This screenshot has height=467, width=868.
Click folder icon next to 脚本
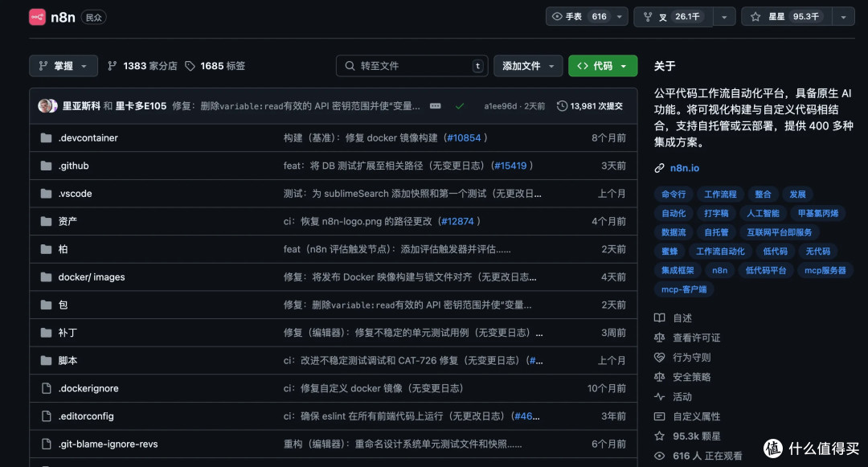click(46, 360)
